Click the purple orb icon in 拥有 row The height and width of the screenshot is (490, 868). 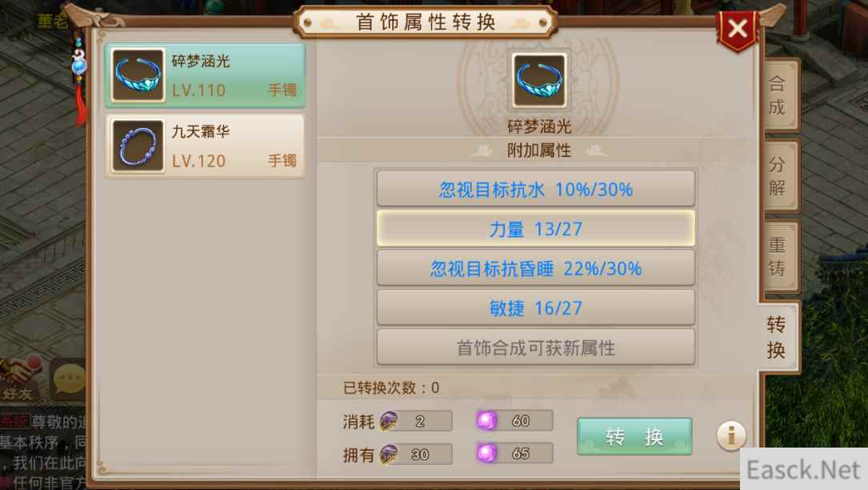pos(486,453)
